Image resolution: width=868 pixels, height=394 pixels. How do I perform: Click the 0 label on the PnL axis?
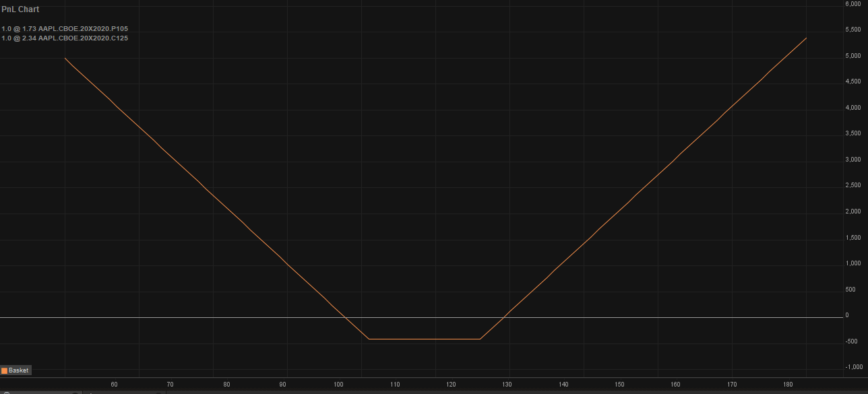(847, 315)
